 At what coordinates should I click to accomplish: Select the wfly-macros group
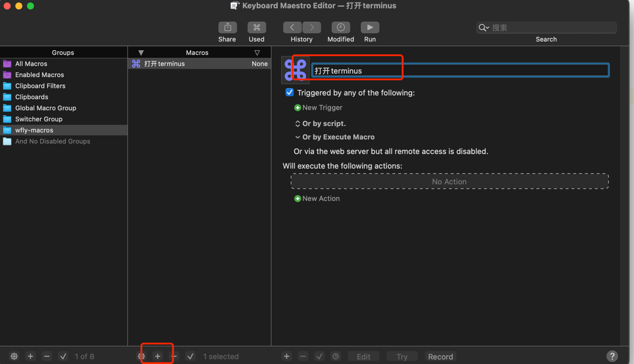(64, 130)
